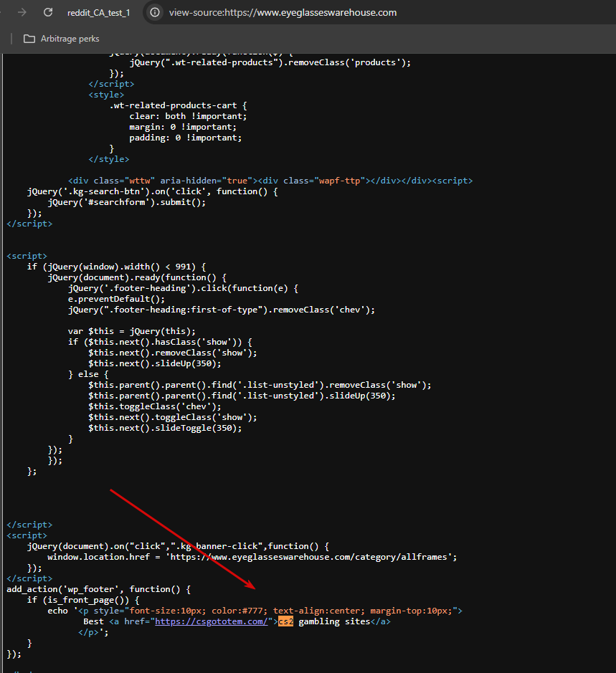
Task: Click the removeClass('products') line
Action: click(270, 62)
